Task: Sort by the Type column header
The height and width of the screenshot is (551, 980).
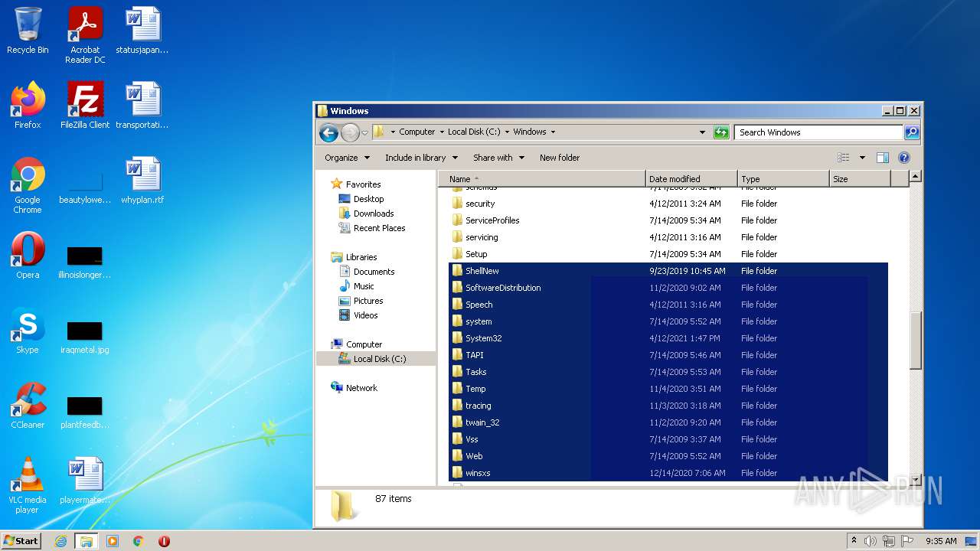Action: [x=783, y=179]
